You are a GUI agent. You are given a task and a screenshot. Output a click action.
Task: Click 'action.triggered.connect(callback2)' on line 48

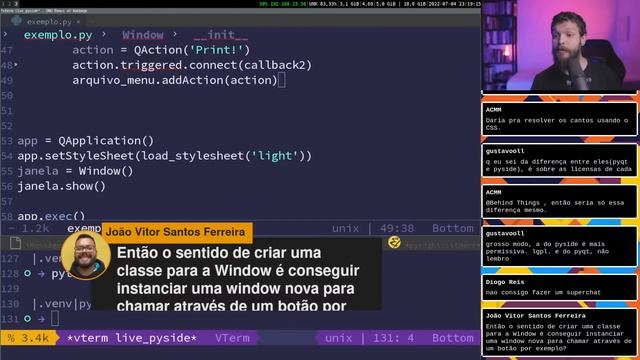192,65
